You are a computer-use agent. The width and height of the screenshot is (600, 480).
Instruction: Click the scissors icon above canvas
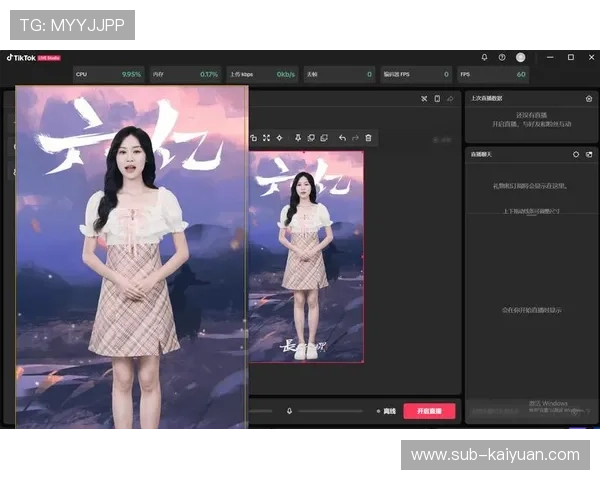[424, 99]
